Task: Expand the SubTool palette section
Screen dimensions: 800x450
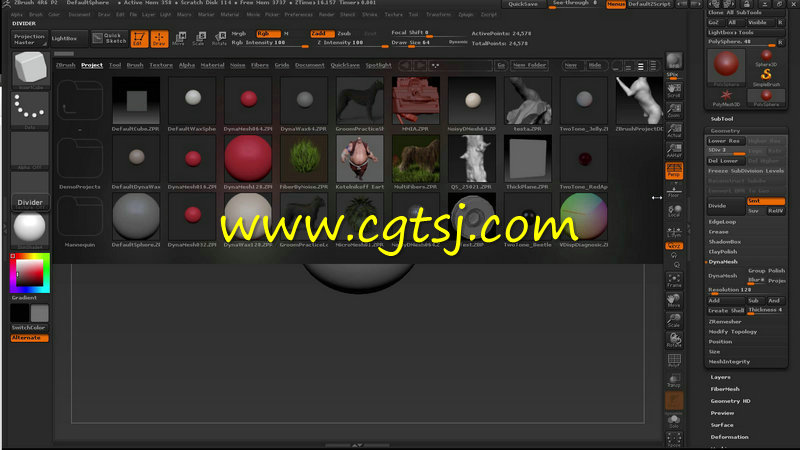Action: click(722, 119)
